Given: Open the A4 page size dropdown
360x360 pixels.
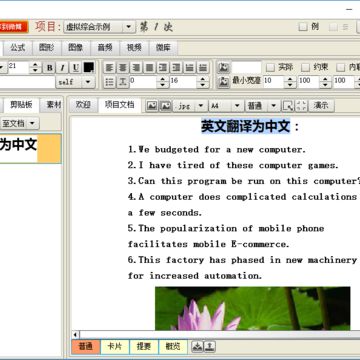Looking at the screenshot, I should tap(237, 106).
